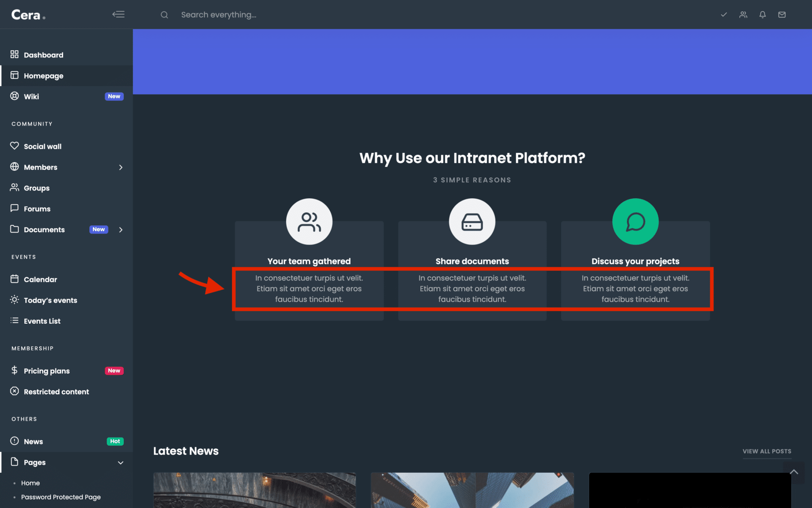Open the checkmark tasks icon in header
812x508 pixels.
pyautogui.click(x=724, y=15)
